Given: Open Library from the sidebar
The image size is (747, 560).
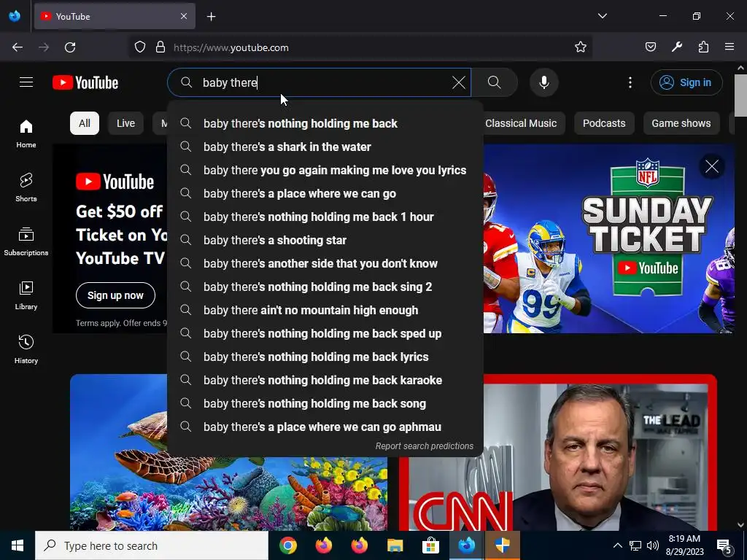Looking at the screenshot, I should 26,295.
